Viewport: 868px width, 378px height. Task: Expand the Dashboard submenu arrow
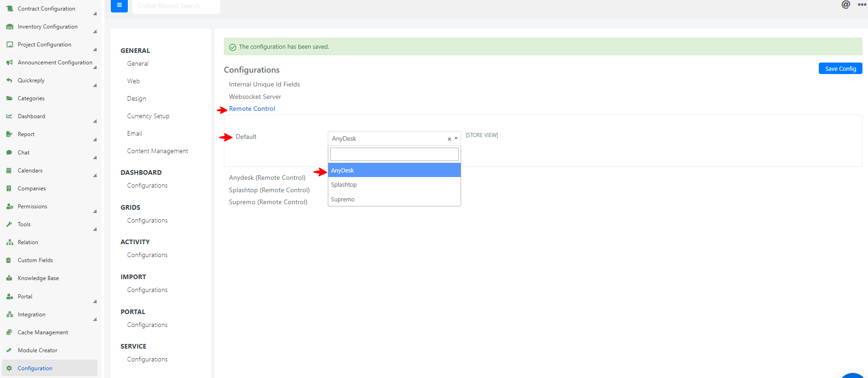pos(95,121)
